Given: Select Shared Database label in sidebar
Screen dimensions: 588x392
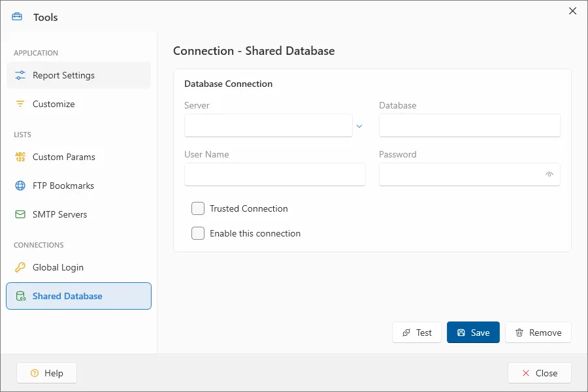Looking at the screenshot, I should tap(67, 296).
